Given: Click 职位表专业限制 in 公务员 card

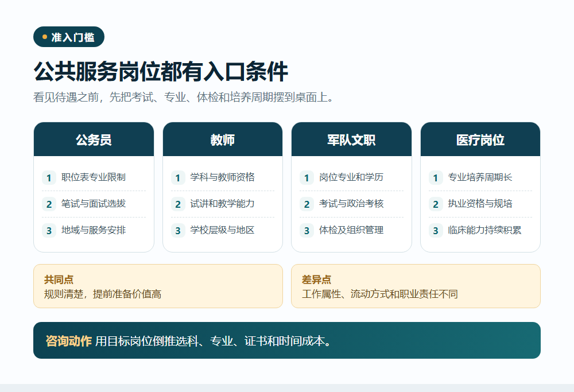Looking at the screenshot, I should coord(94,177).
